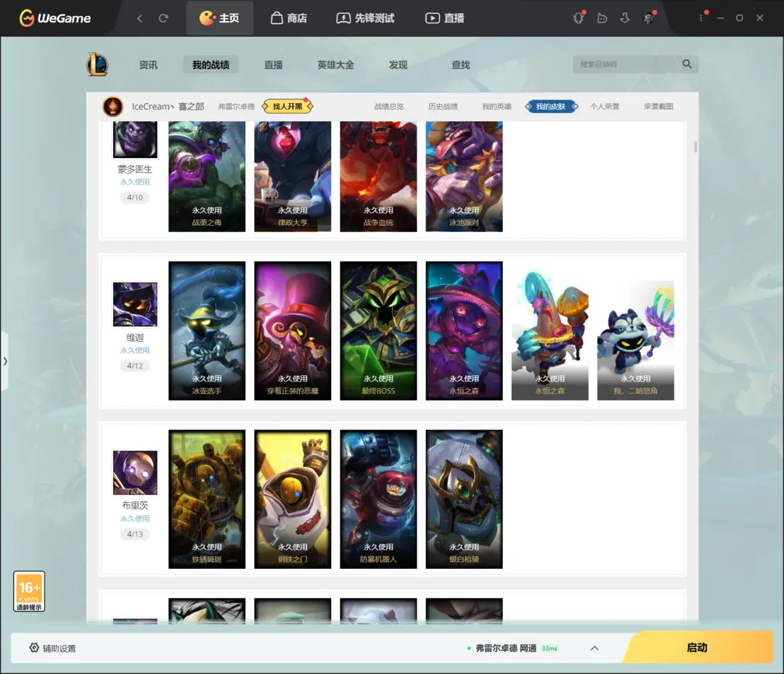Open the 直播 tab in top bar
The image size is (784, 674).
point(444,18)
